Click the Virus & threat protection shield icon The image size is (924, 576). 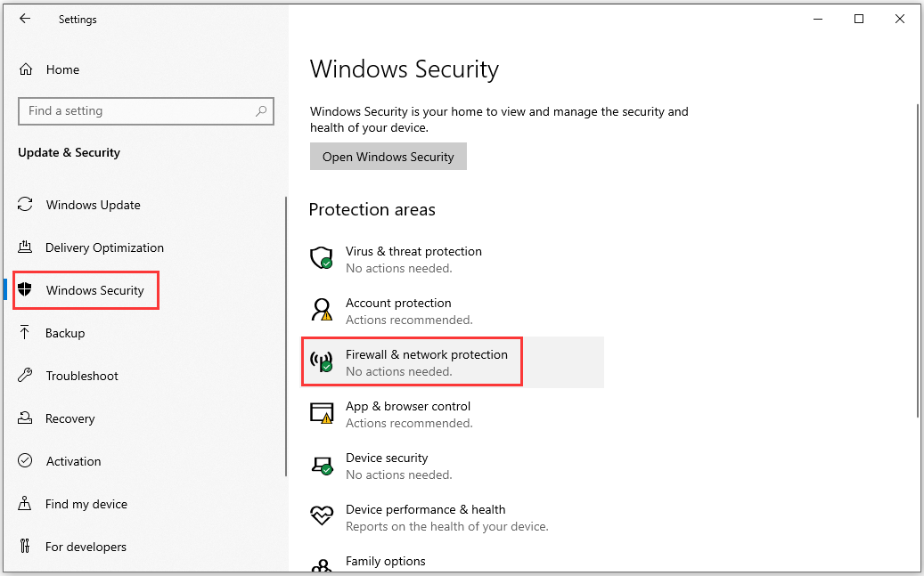pos(322,258)
